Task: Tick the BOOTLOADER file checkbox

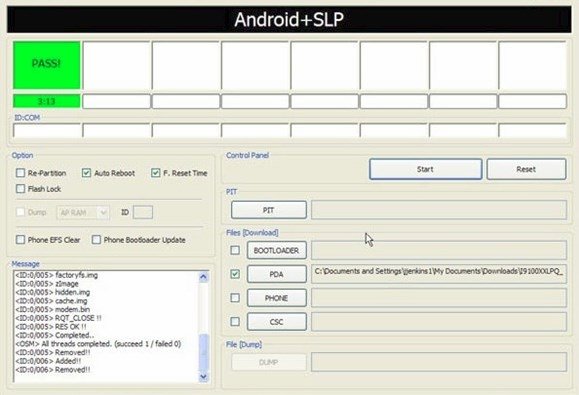Action: 235,250
